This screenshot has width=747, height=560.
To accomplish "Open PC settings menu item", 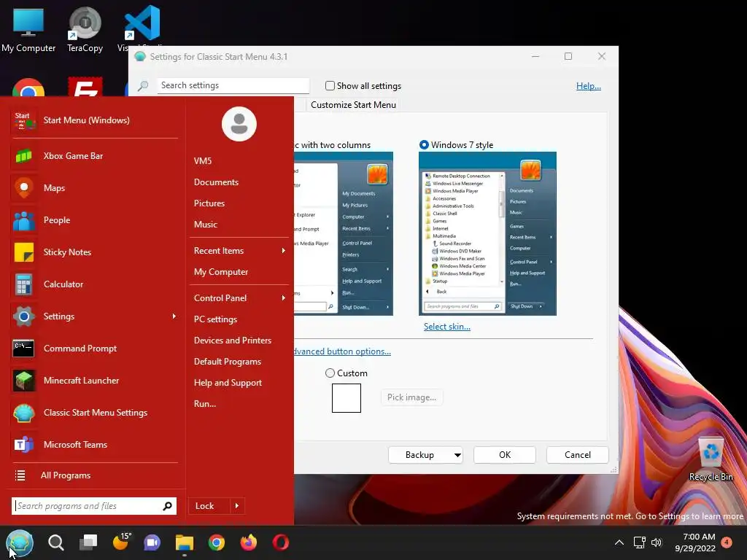I will (215, 319).
